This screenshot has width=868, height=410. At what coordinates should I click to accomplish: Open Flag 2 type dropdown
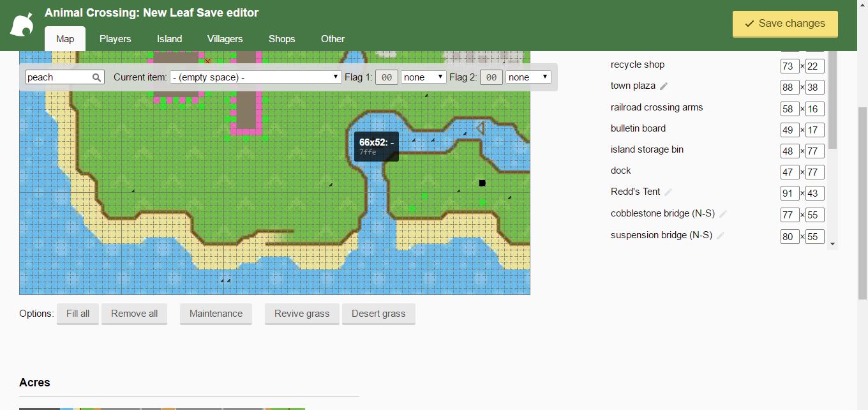528,77
